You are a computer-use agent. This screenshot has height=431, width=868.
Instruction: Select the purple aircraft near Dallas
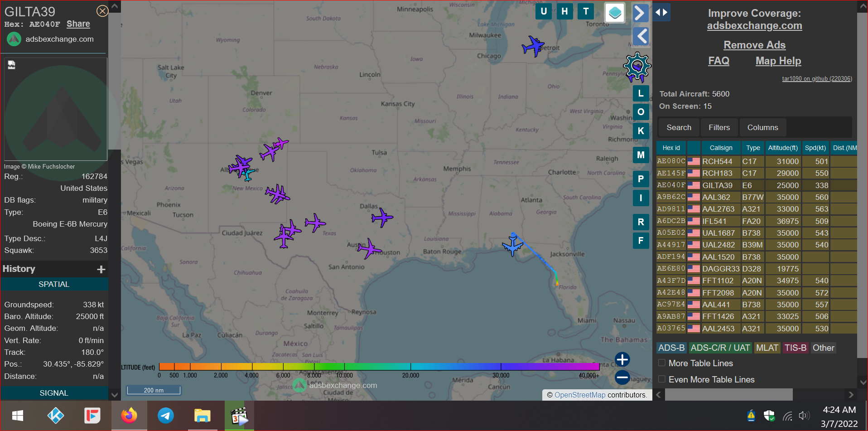(382, 218)
